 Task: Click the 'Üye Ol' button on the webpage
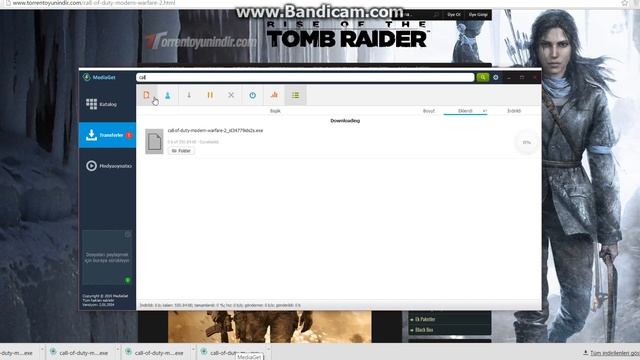pos(453,15)
